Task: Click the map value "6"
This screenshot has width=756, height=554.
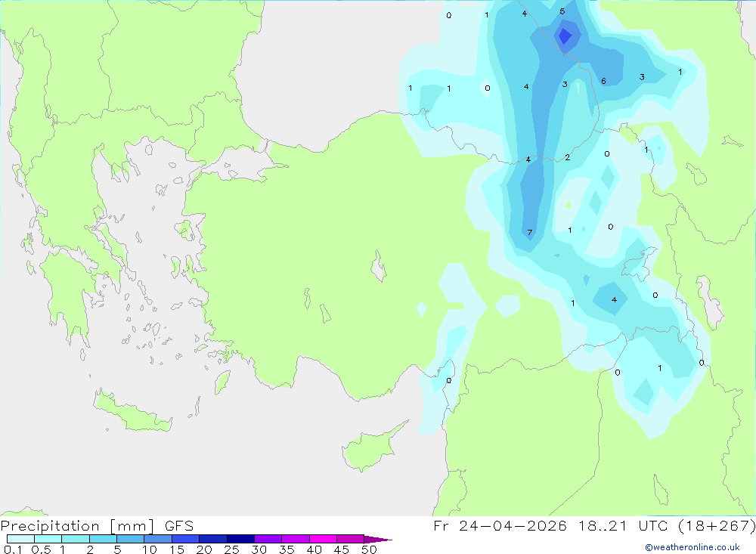Action: tap(603, 81)
